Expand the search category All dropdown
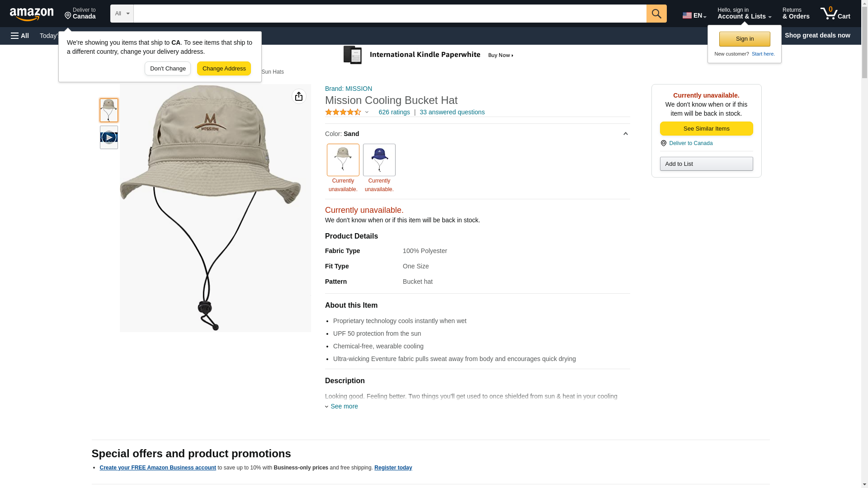The height and width of the screenshot is (488, 868). tap(122, 14)
